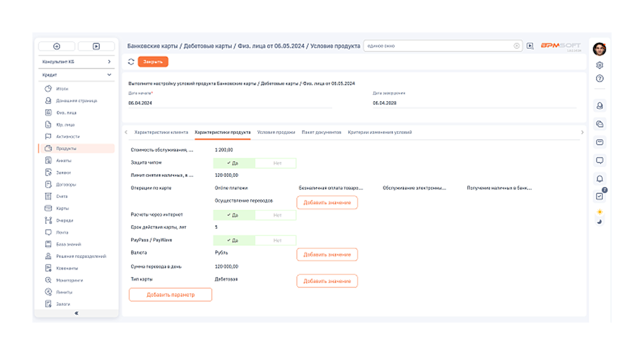
Task: Click the Добавить параметр button
Action: 171,295
